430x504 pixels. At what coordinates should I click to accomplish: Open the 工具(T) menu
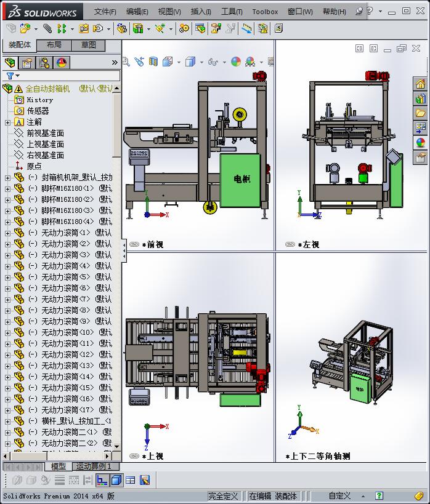click(232, 12)
